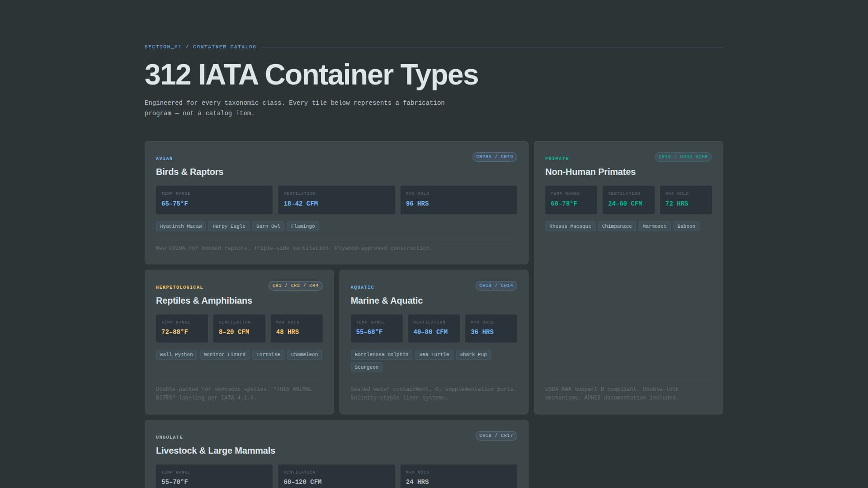Image resolution: width=868 pixels, height=488 pixels.
Task: Click the sealed water containment description
Action: 434,394
